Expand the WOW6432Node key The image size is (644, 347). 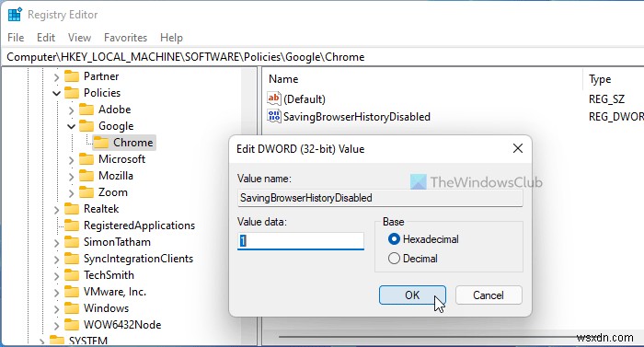57,325
